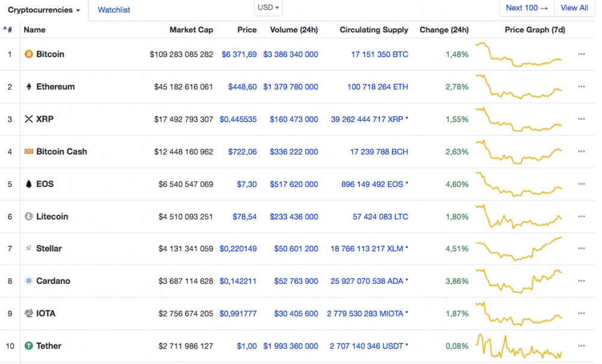The width and height of the screenshot is (602, 364).
Task: Click supply 17 151 350 BTC
Action: (x=379, y=55)
